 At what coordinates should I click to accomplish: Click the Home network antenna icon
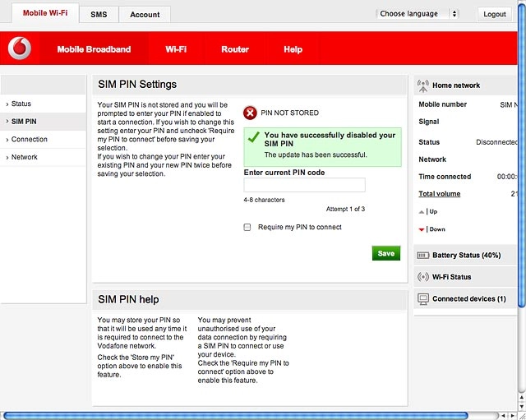(423, 85)
